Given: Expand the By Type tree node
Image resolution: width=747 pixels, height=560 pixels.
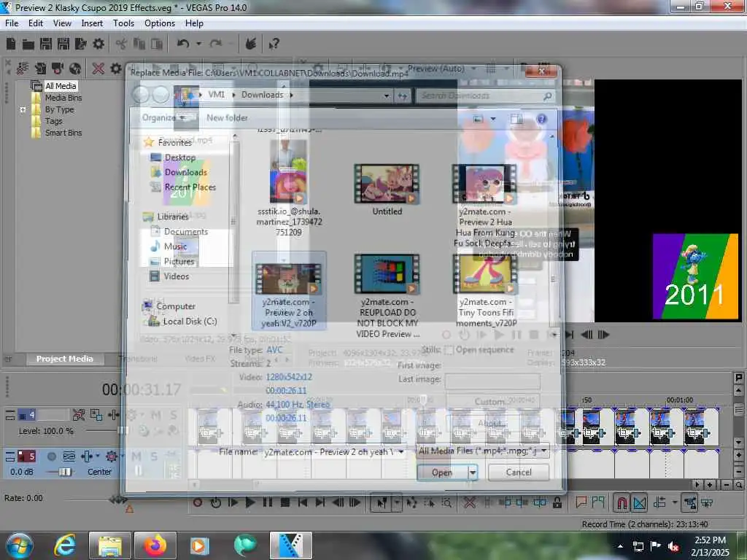Looking at the screenshot, I should pyautogui.click(x=23, y=109).
